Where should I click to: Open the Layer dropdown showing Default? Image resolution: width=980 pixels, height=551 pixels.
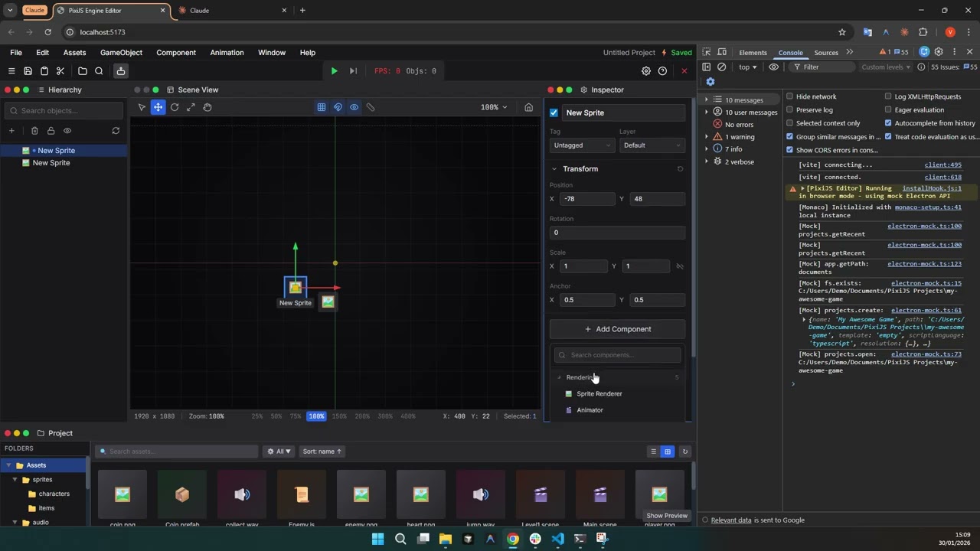pyautogui.click(x=652, y=145)
